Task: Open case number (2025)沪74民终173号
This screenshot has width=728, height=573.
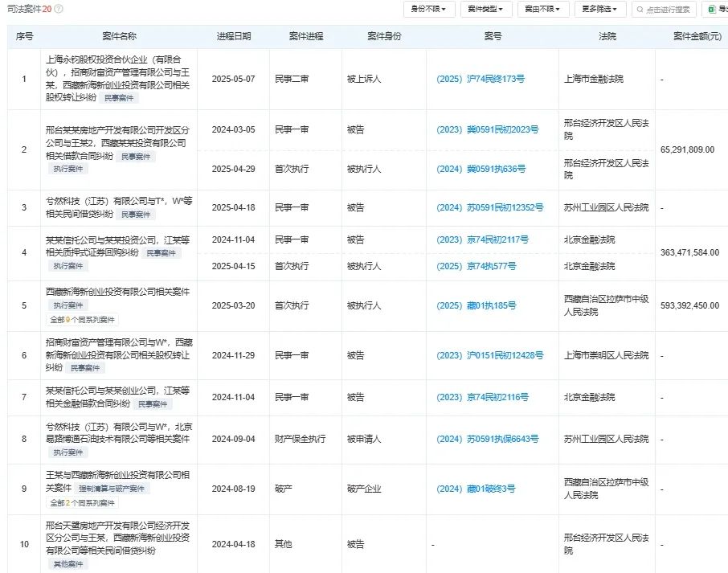Action: (481, 80)
